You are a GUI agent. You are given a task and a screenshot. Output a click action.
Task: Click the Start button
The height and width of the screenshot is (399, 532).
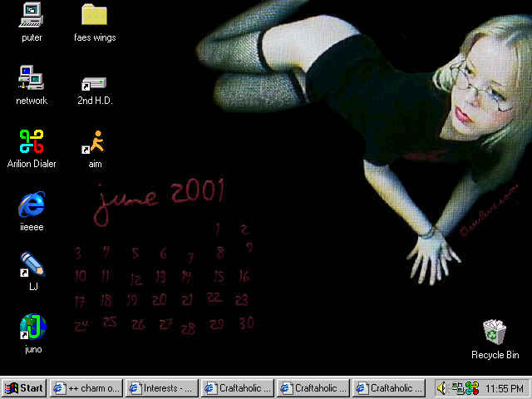[24, 387]
